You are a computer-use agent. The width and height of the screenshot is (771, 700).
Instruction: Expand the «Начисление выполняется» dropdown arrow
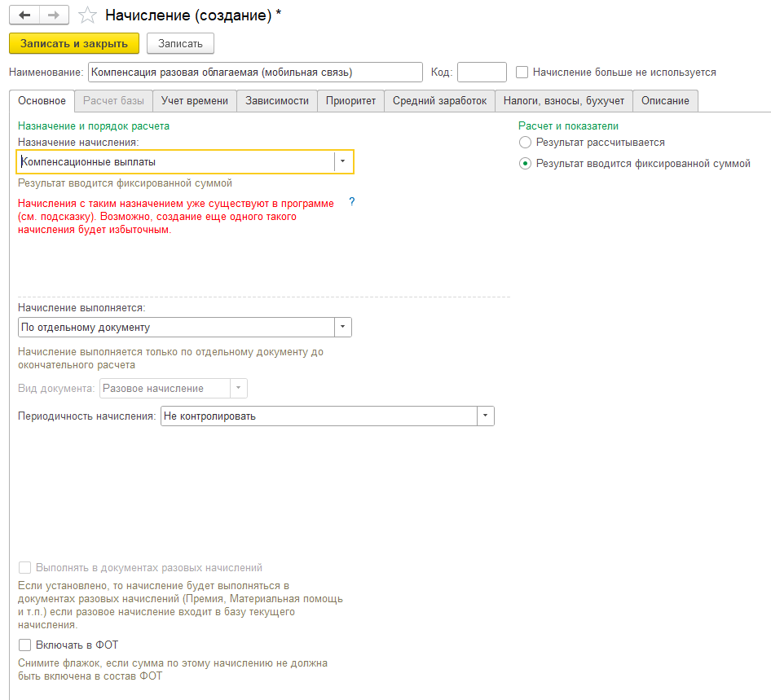click(x=343, y=328)
